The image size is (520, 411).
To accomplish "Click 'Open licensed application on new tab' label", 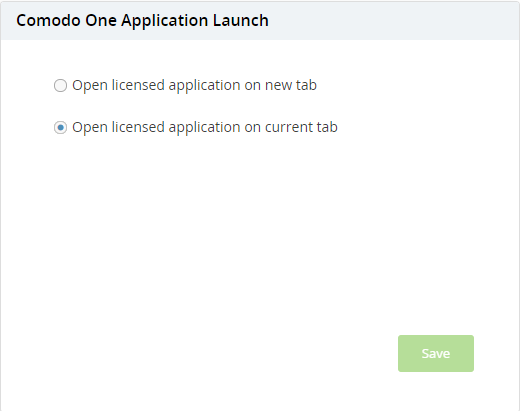I will (194, 85).
